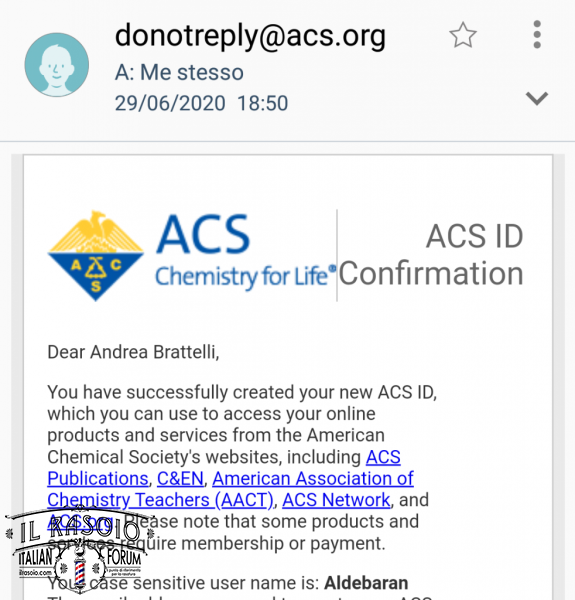The height and width of the screenshot is (600, 575).
Task: Expand email details with the chevron arrow
Action: 537,98
